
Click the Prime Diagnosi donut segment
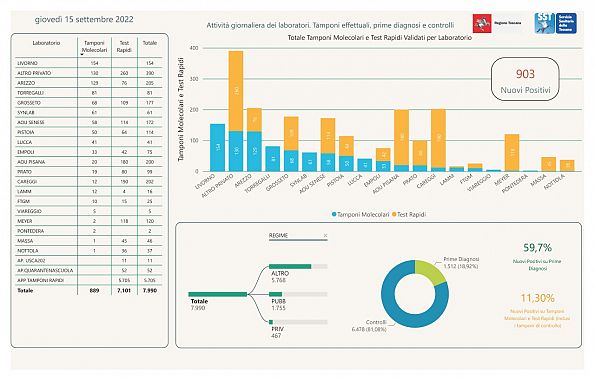[x=430, y=272]
